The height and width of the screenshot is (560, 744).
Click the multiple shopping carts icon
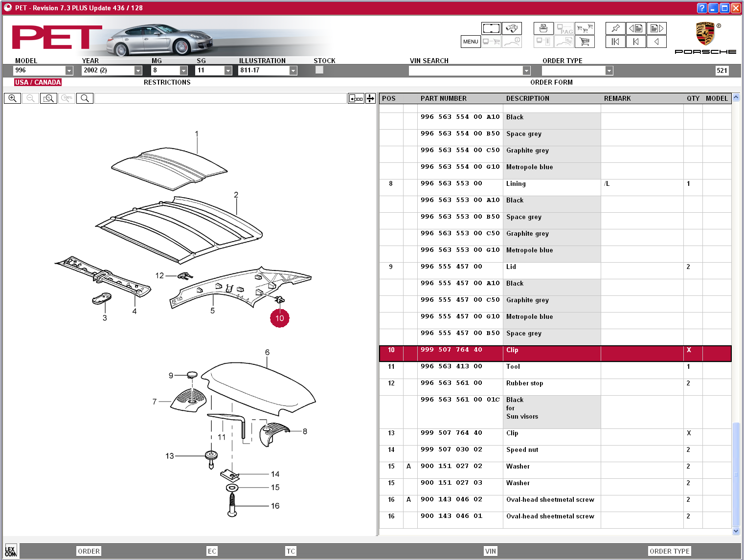585,28
